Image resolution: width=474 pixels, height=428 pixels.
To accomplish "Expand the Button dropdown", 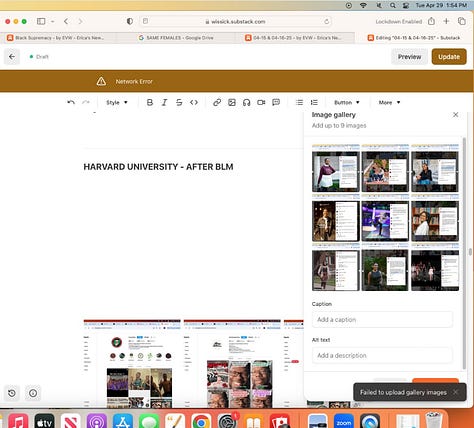I will [347, 102].
